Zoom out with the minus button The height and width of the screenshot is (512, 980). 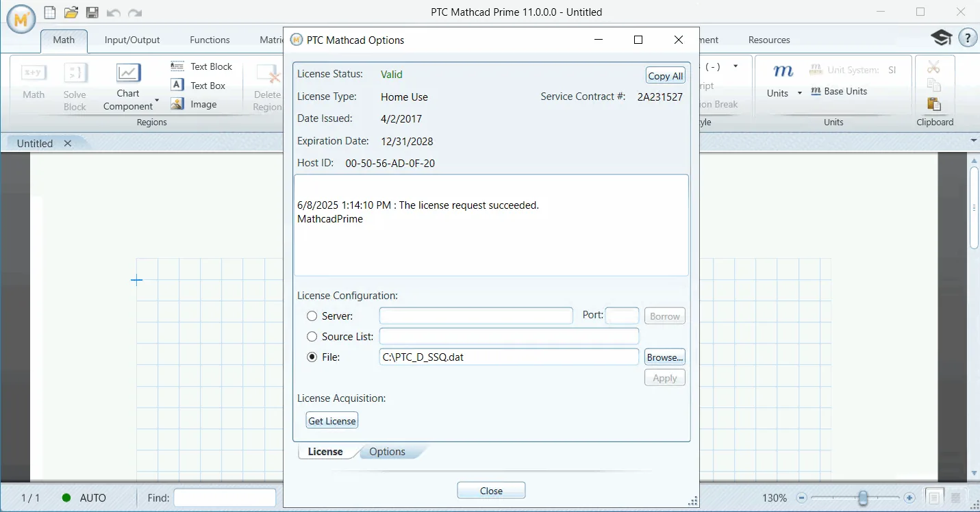(802, 498)
